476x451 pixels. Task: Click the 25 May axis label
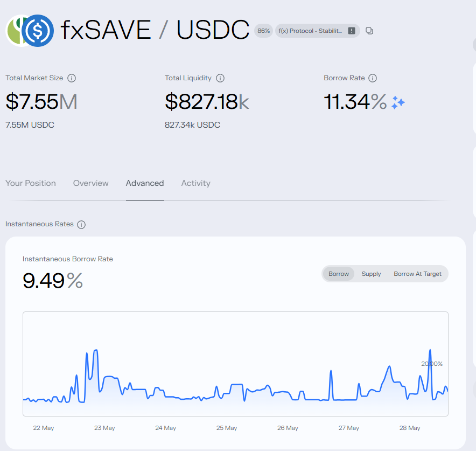point(227,428)
